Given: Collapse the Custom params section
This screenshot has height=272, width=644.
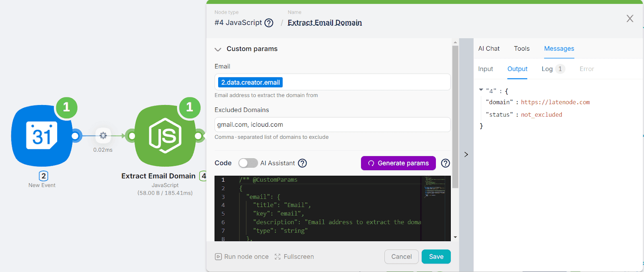Looking at the screenshot, I should click(x=218, y=49).
